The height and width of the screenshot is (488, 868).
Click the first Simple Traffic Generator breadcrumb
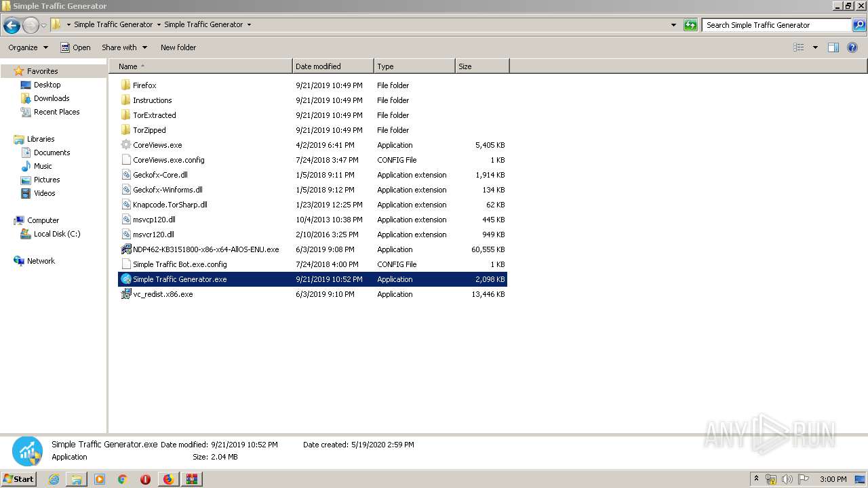(x=113, y=24)
